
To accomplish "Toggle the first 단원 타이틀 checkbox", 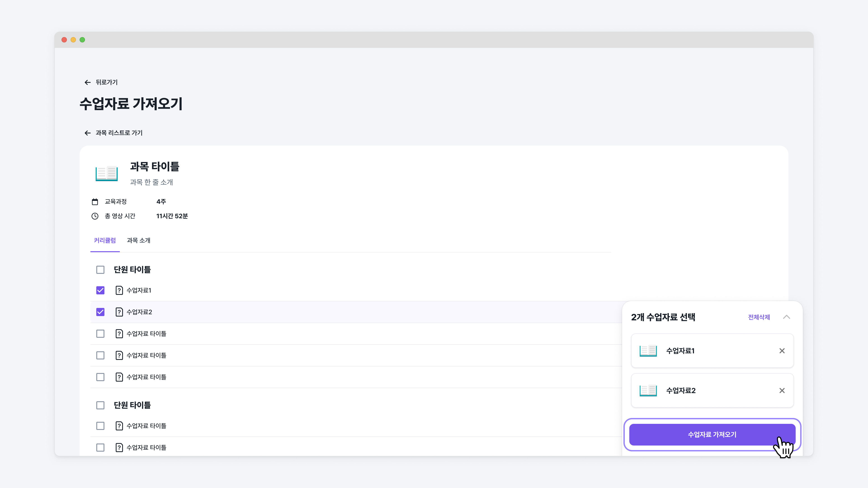I will coord(100,270).
